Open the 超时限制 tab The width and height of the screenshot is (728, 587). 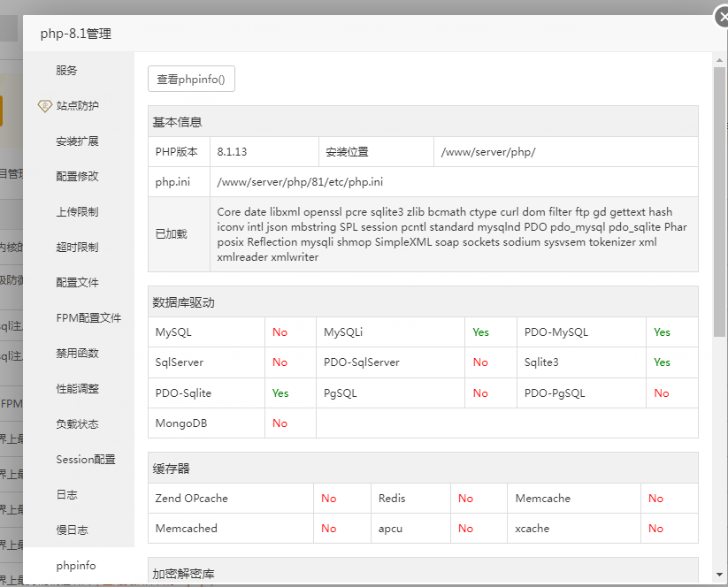pyautogui.click(x=78, y=248)
